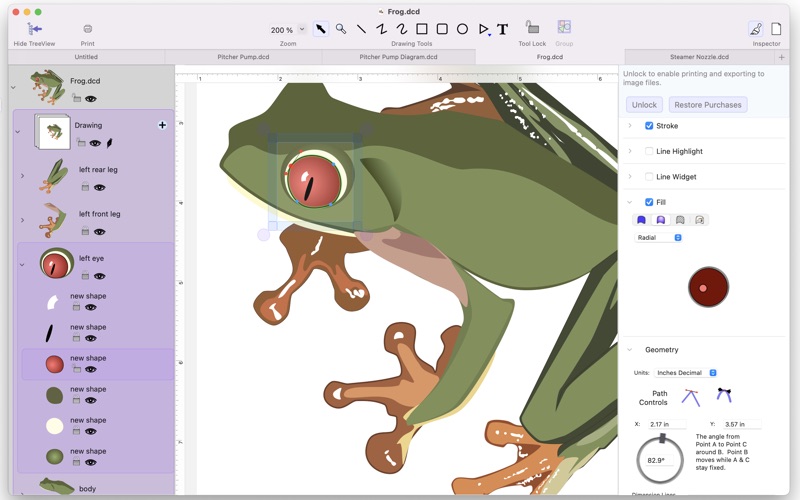Select the Frog.dcd tab
Image resolution: width=800 pixels, height=500 pixels.
[549, 57]
